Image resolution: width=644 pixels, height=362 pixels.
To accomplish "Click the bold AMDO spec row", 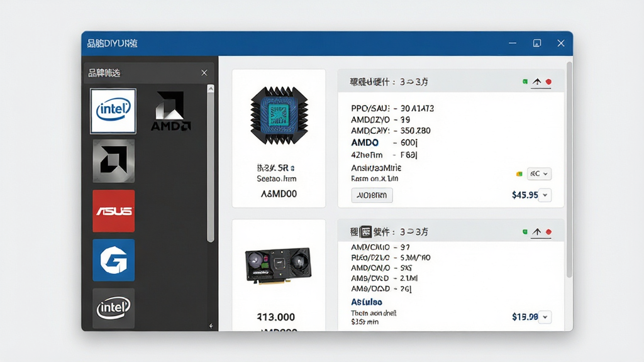I will 384,143.
